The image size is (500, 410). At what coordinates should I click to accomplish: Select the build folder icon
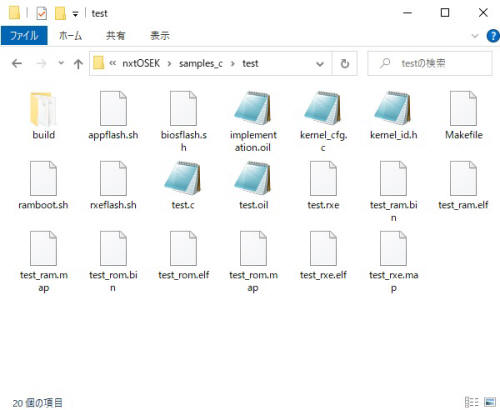43,109
